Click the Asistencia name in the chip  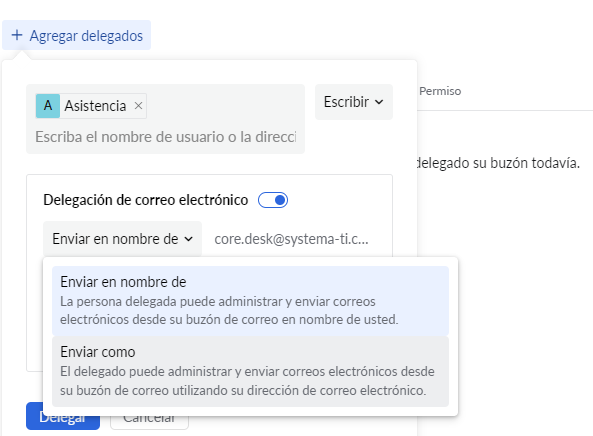point(95,106)
